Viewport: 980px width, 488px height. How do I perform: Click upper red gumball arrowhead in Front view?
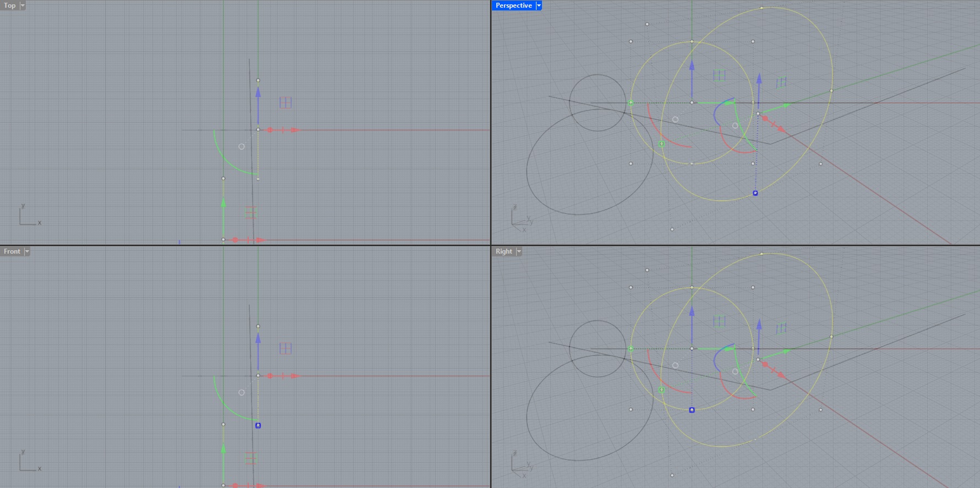pyautogui.click(x=295, y=376)
